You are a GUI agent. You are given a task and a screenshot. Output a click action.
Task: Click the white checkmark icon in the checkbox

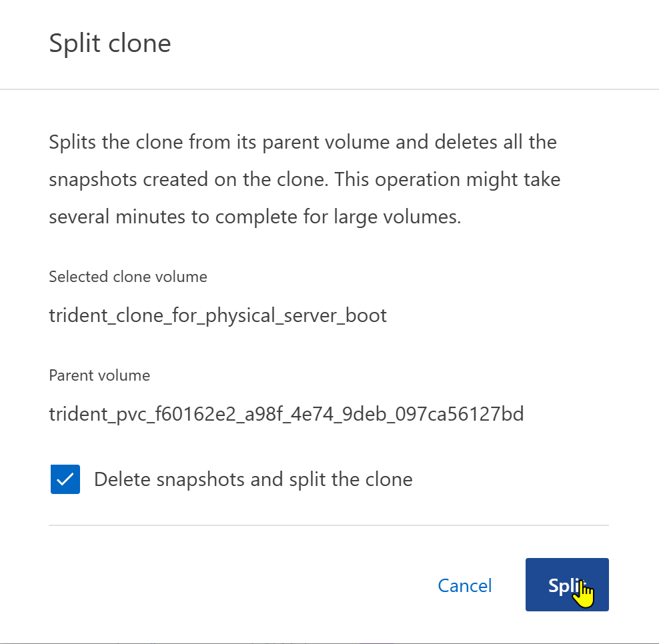point(65,479)
